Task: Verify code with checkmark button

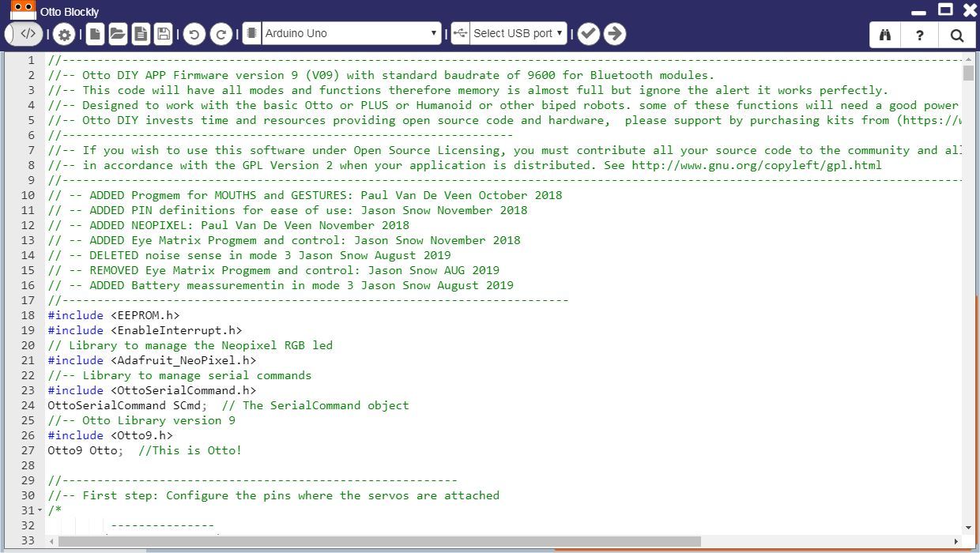Action: click(588, 34)
